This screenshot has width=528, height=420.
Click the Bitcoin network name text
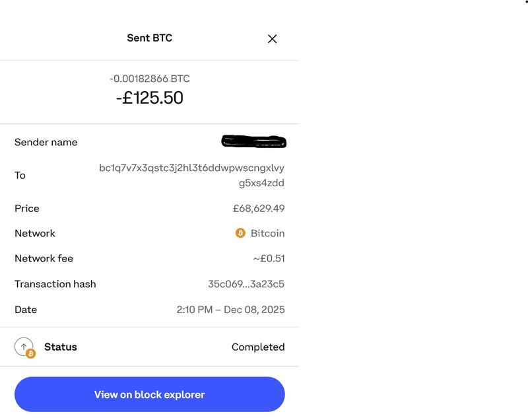pyautogui.click(x=267, y=233)
